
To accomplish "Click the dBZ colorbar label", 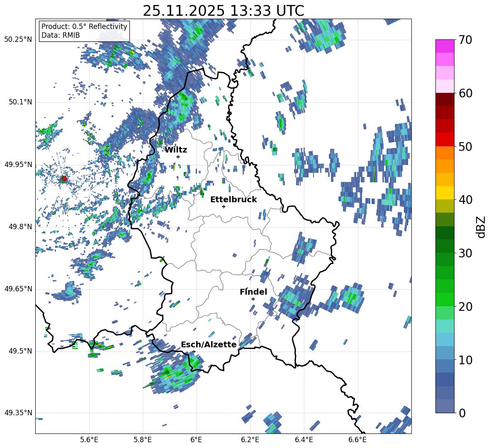I will (x=481, y=227).
